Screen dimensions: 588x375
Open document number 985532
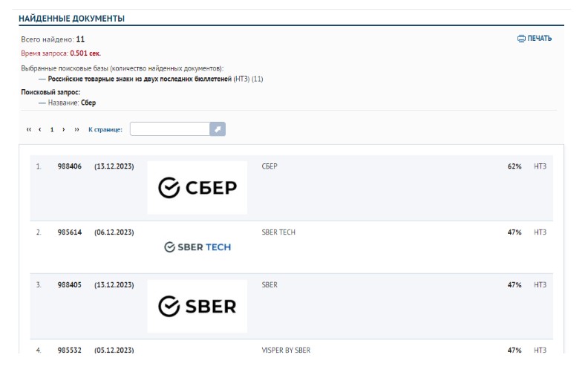pyautogui.click(x=69, y=350)
